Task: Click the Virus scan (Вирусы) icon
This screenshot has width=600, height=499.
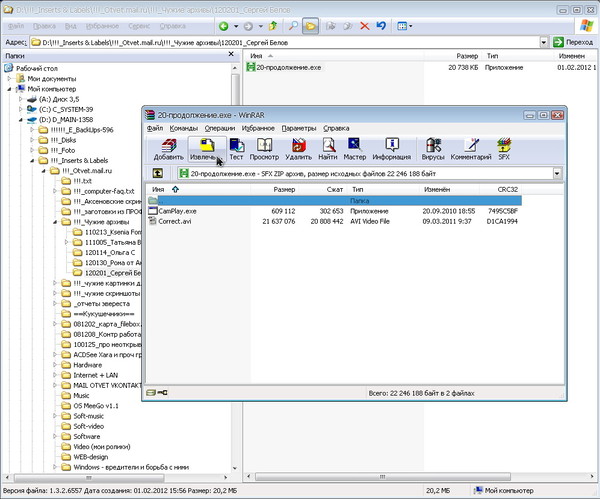Action: point(433,149)
